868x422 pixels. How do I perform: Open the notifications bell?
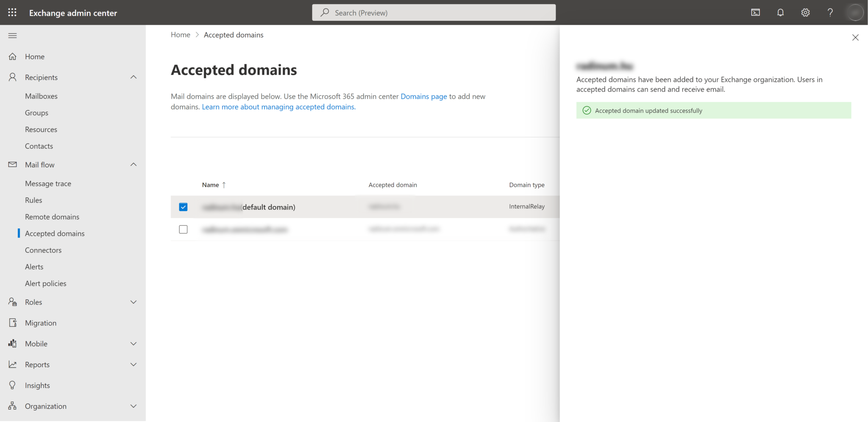click(x=780, y=12)
